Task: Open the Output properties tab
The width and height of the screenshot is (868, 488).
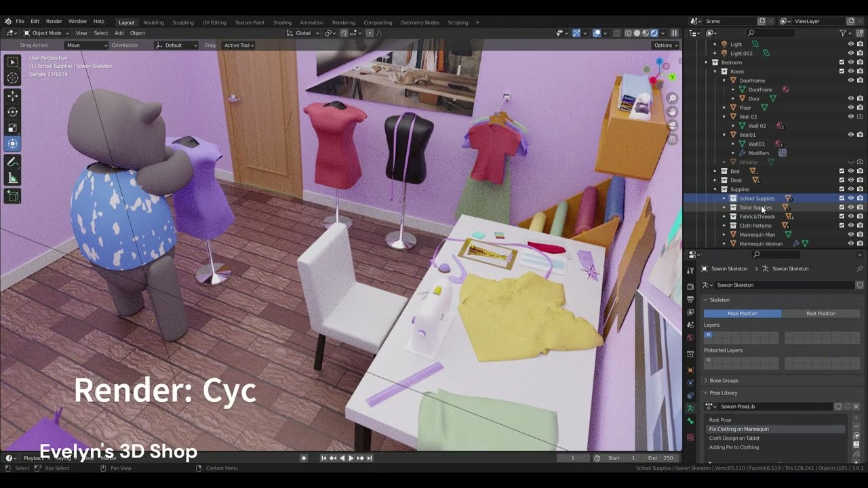Action: pos(690,299)
